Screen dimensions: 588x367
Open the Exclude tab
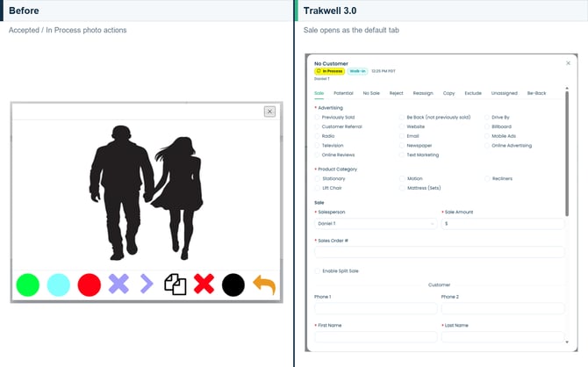pos(473,93)
